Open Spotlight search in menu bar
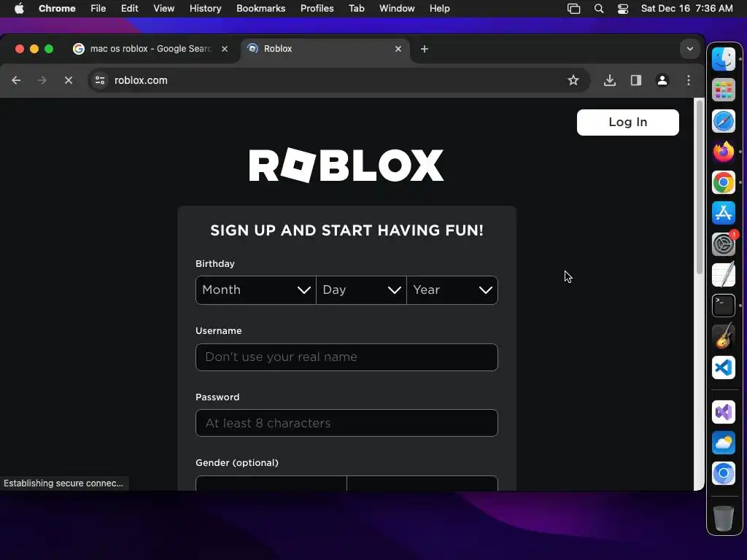The image size is (747, 560). [x=599, y=9]
